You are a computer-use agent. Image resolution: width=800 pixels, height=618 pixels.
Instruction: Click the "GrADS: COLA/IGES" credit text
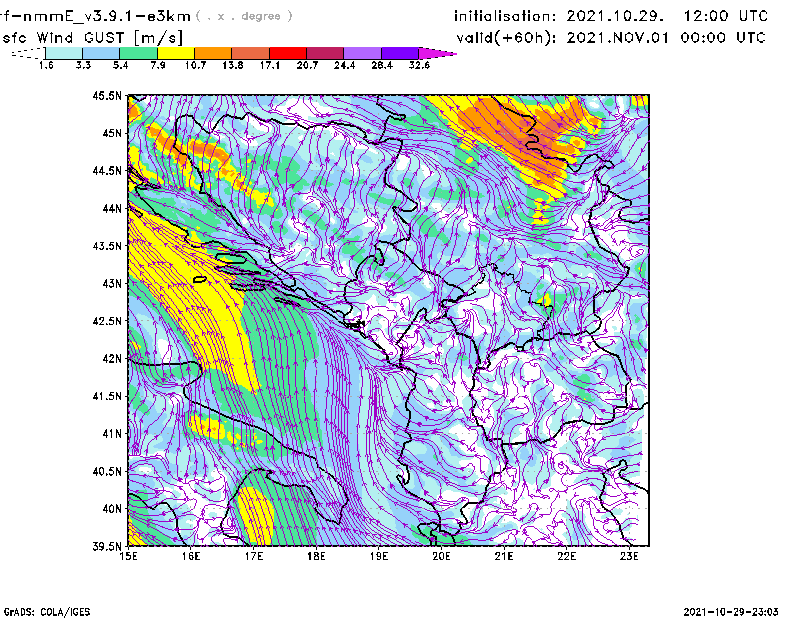pos(47,612)
